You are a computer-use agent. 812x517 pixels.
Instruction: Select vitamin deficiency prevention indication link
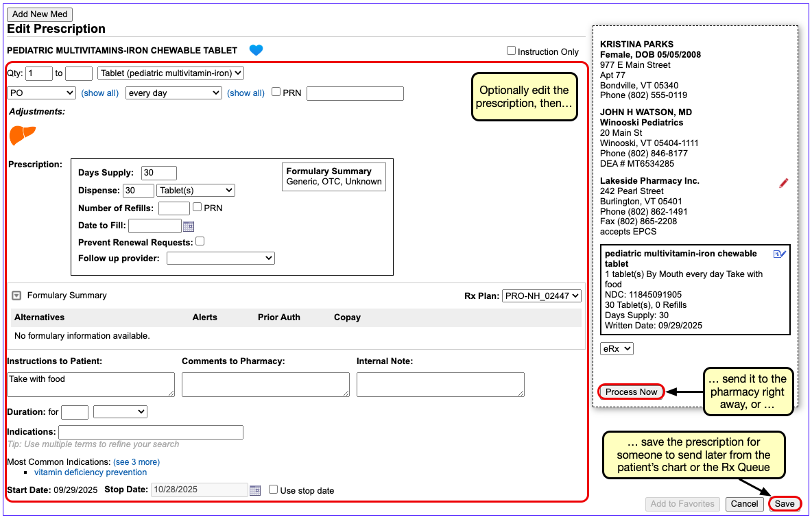[x=91, y=472]
